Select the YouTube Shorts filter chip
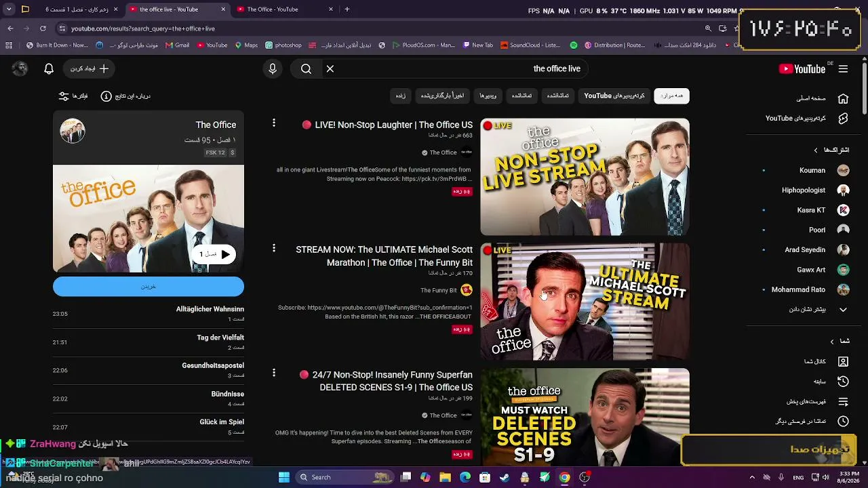 (x=614, y=96)
